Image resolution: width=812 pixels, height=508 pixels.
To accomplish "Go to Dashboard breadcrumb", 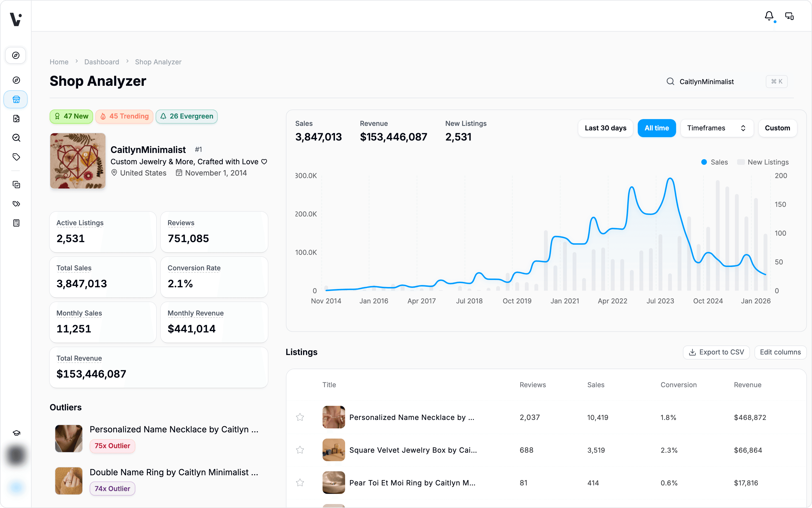I will point(102,62).
